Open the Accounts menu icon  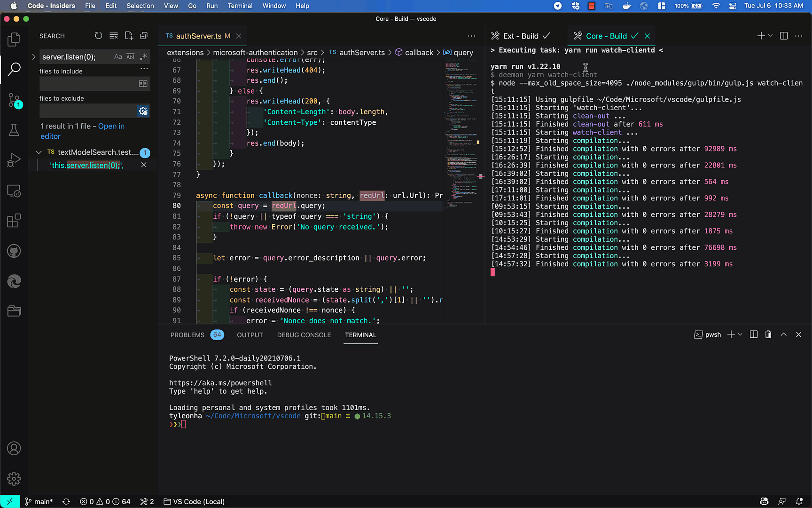14,449
